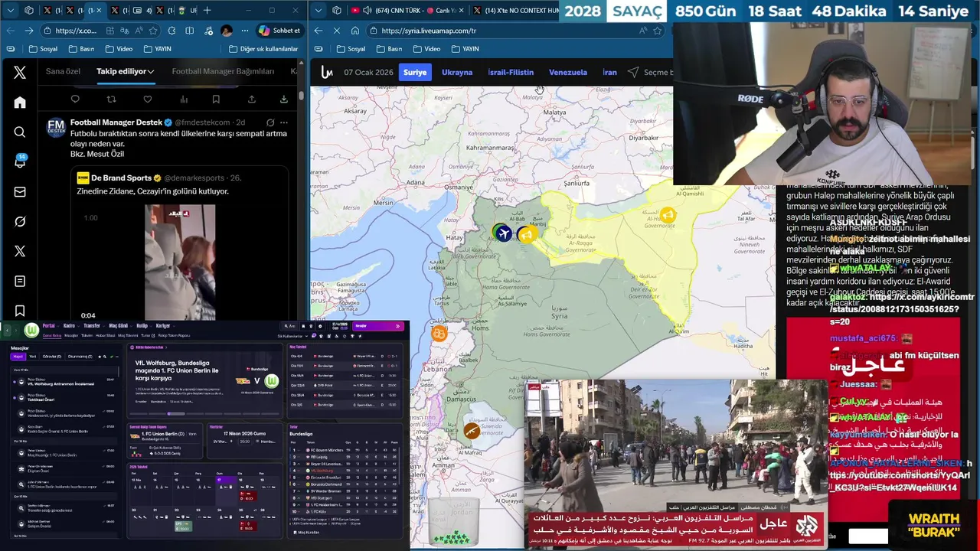
Task: Click the orange marker near Lebanon on map
Action: point(439,333)
